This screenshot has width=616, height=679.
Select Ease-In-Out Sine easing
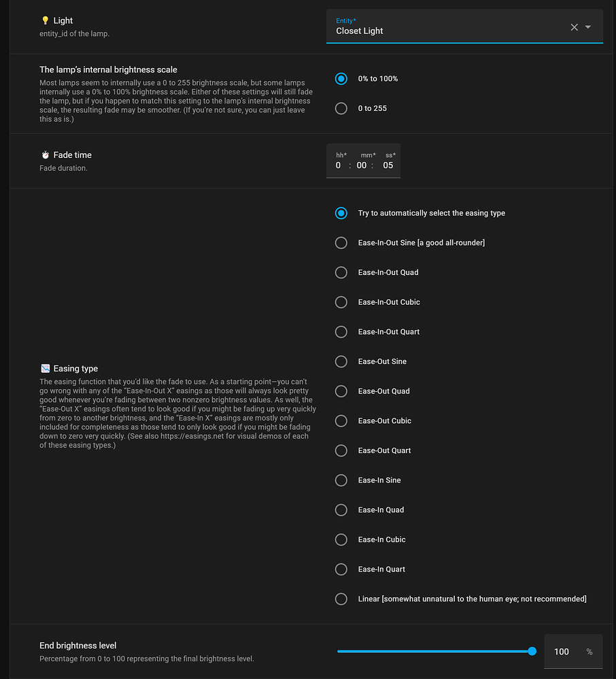click(341, 243)
